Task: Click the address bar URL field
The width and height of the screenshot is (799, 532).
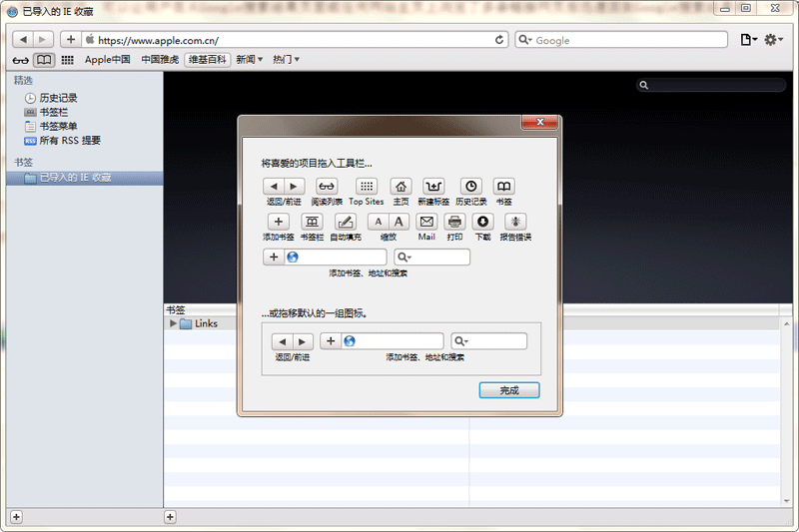Action: pos(295,40)
